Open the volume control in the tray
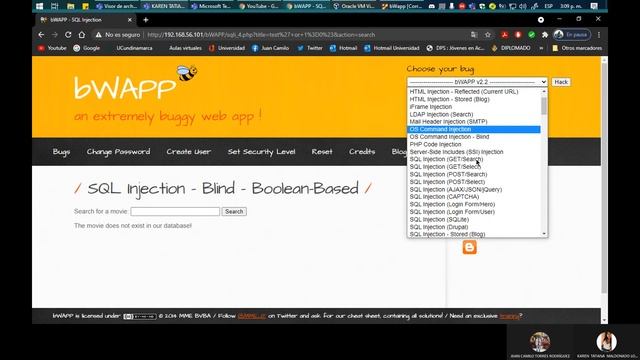 [x=523, y=6]
